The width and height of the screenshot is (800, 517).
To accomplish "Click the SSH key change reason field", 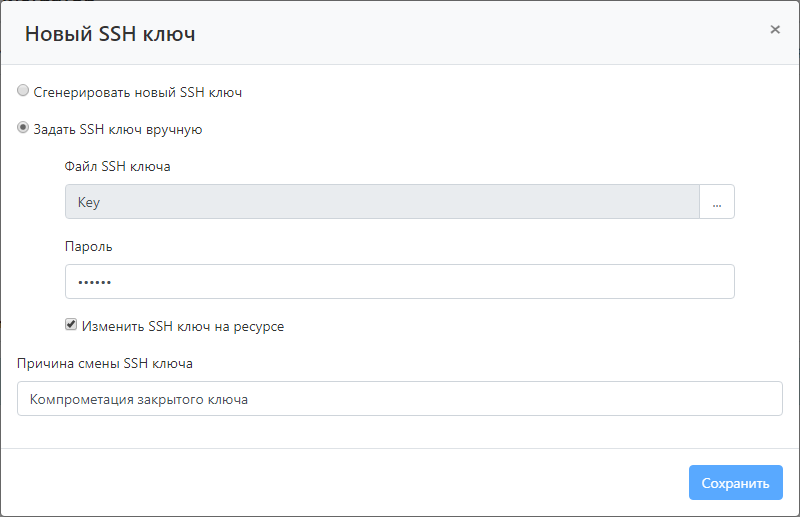I will click(x=400, y=399).
